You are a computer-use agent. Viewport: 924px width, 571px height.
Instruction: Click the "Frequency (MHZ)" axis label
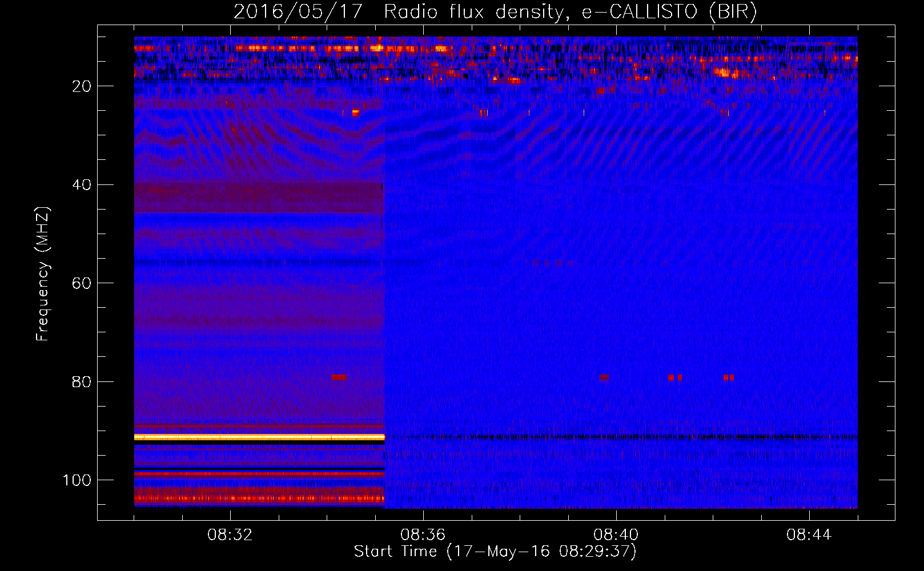tap(43, 274)
